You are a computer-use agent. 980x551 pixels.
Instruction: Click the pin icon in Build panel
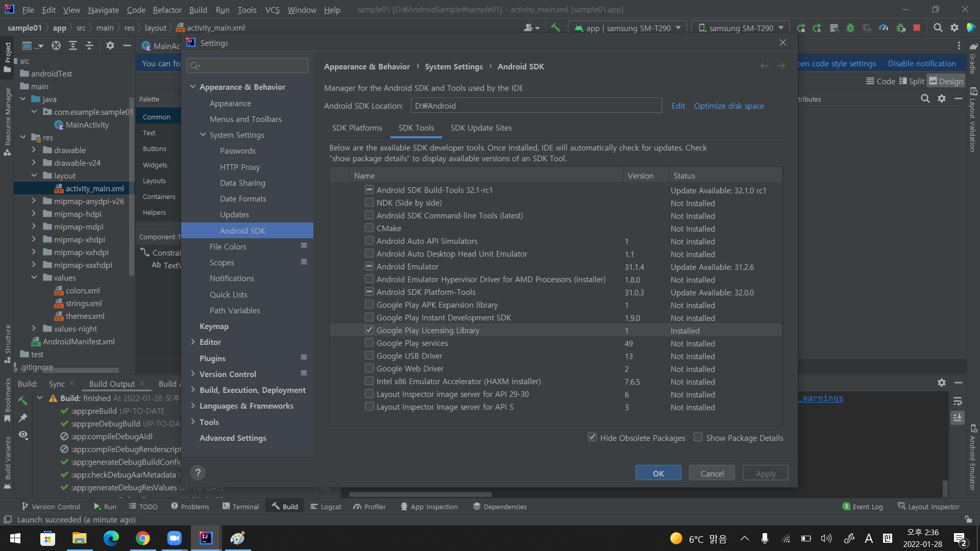[23, 418]
